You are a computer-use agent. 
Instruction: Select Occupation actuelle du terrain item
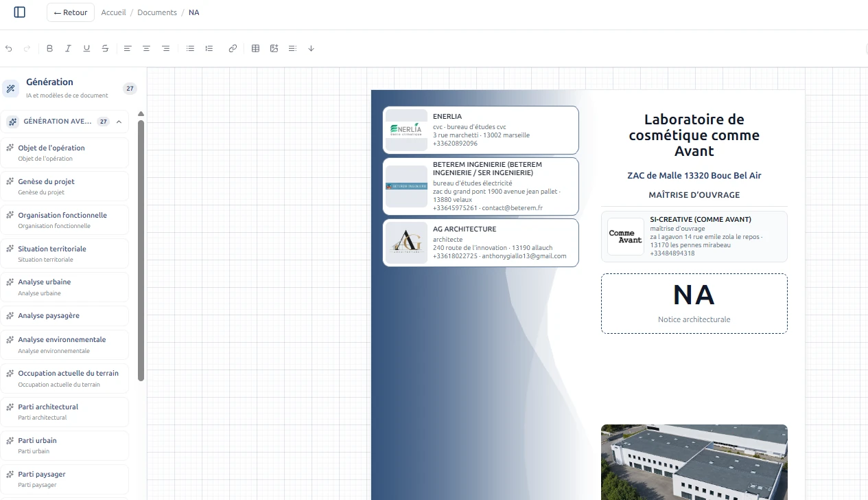point(64,378)
